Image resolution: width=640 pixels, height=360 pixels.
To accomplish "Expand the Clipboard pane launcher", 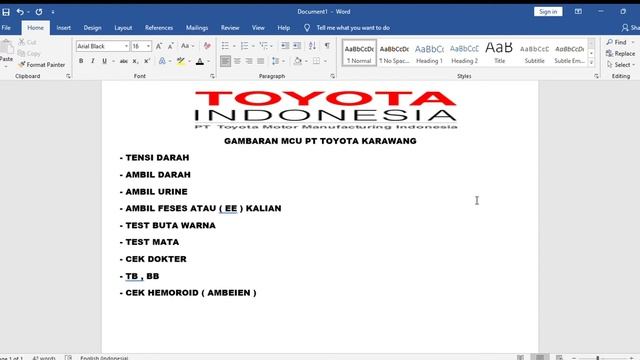I will pyautogui.click(x=68, y=76).
